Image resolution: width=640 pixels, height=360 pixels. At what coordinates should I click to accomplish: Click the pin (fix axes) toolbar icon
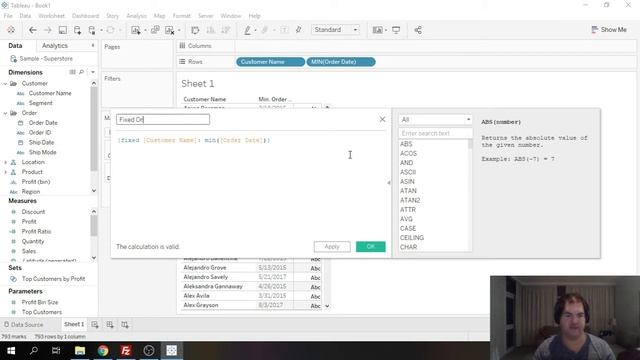point(298,30)
